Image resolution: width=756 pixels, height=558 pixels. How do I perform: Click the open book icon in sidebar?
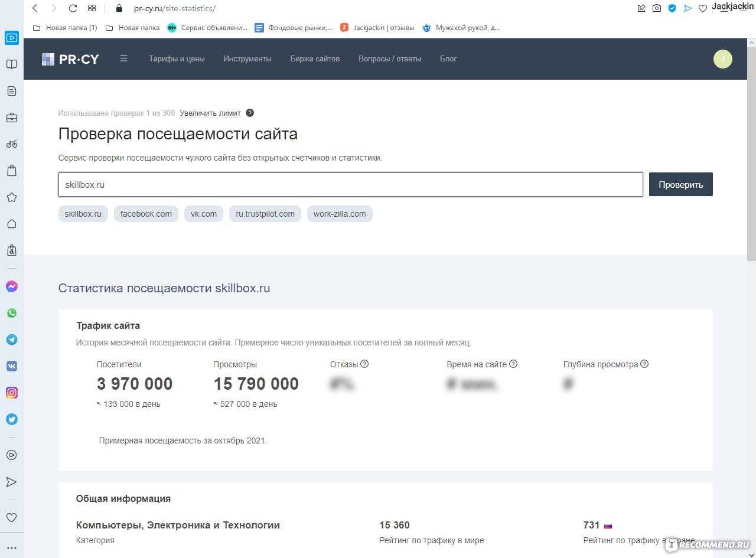point(12,64)
